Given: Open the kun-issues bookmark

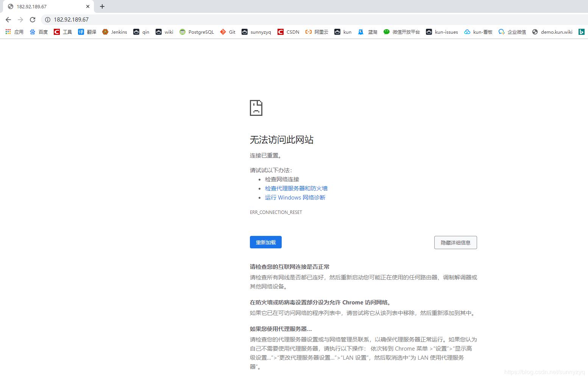Looking at the screenshot, I should click(441, 32).
